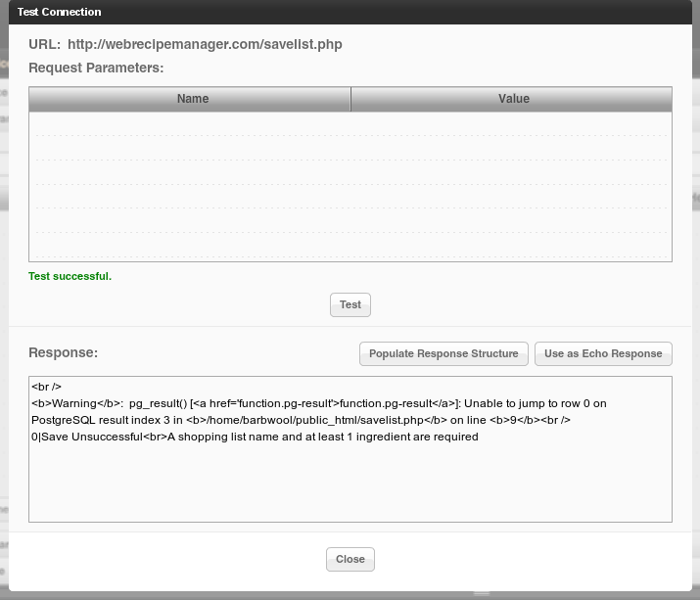
Task: Click the savelist.php URL text
Action: pos(205,44)
